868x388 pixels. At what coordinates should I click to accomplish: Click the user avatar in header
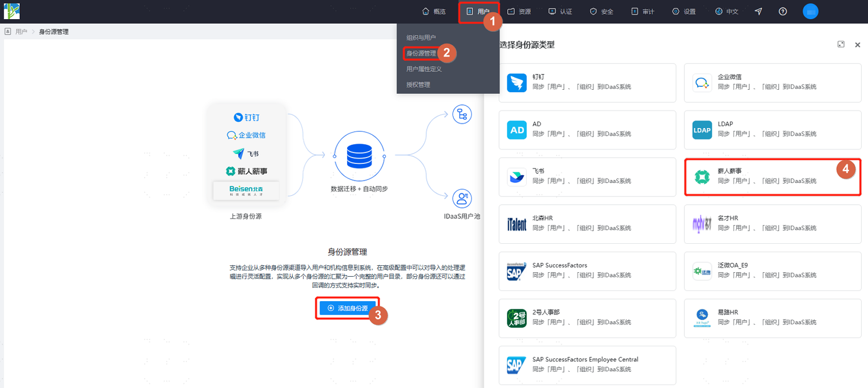click(811, 12)
